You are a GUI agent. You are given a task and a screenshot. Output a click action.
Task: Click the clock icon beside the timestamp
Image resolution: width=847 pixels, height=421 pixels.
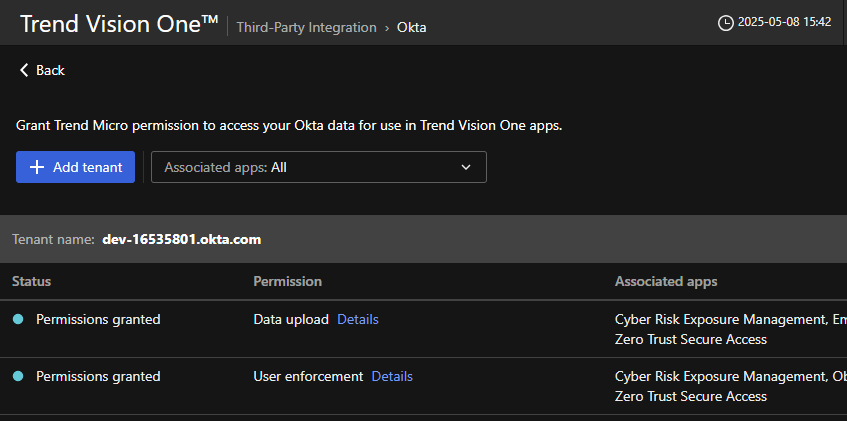(x=726, y=22)
